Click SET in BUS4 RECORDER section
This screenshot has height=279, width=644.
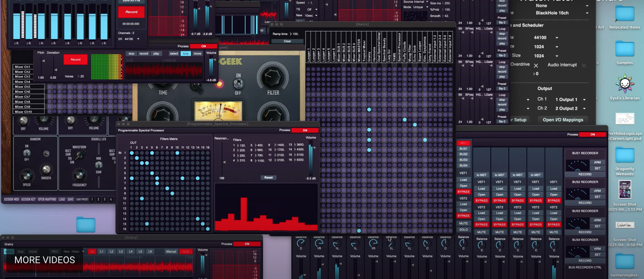597,254
